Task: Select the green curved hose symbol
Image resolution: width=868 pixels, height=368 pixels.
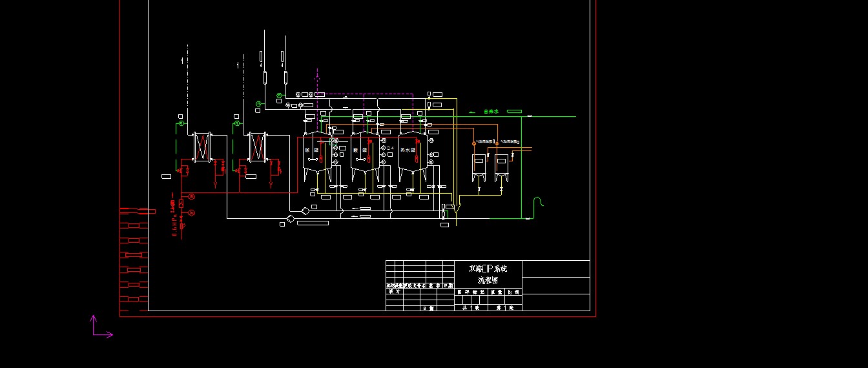Action: tap(537, 208)
